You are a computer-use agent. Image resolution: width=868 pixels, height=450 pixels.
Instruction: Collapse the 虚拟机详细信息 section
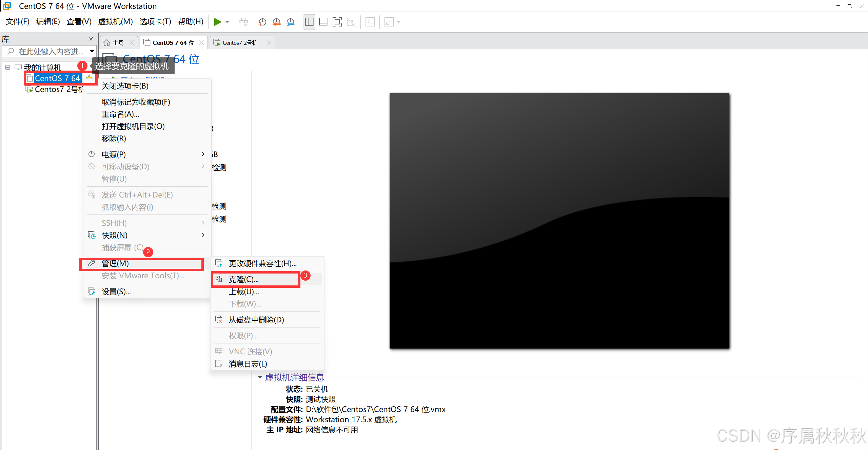[x=260, y=377]
